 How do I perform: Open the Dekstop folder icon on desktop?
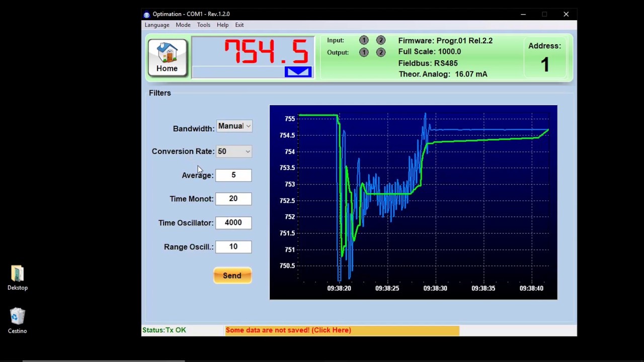pos(17,278)
